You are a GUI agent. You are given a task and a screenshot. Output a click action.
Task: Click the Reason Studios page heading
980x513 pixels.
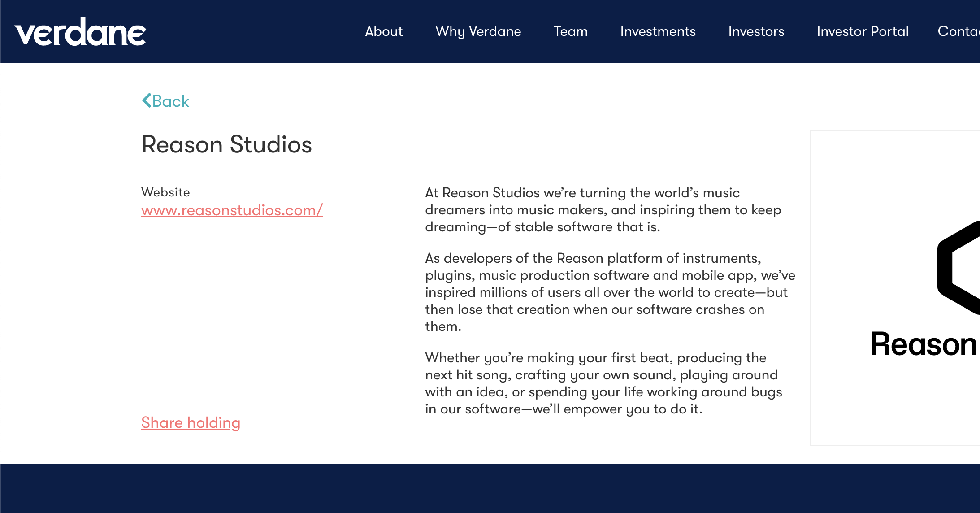click(x=226, y=144)
